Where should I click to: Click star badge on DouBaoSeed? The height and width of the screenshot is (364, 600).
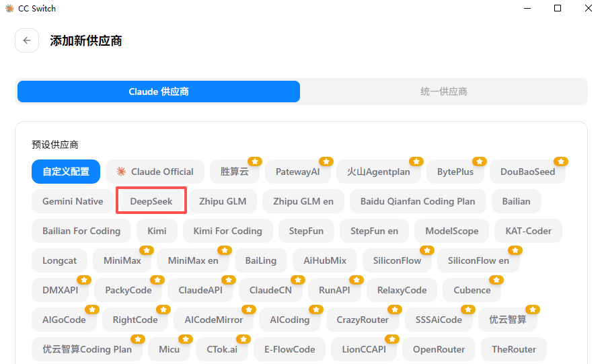pyautogui.click(x=560, y=161)
